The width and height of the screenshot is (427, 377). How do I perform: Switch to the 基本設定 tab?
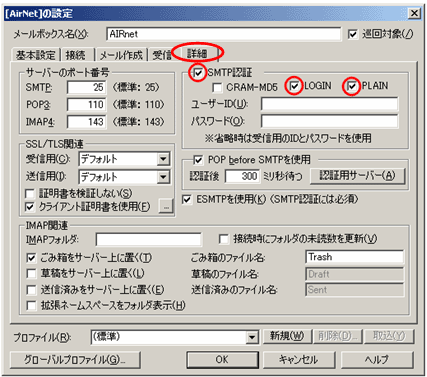pos(36,55)
